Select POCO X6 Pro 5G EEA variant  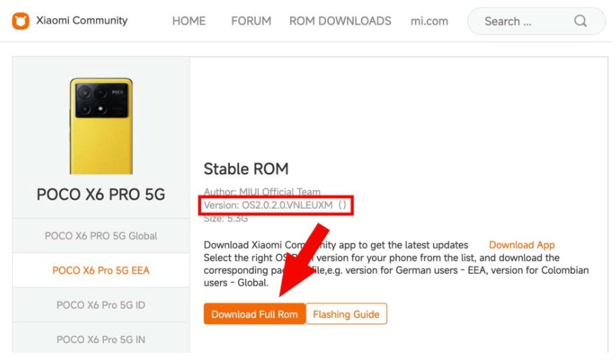(x=101, y=270)
